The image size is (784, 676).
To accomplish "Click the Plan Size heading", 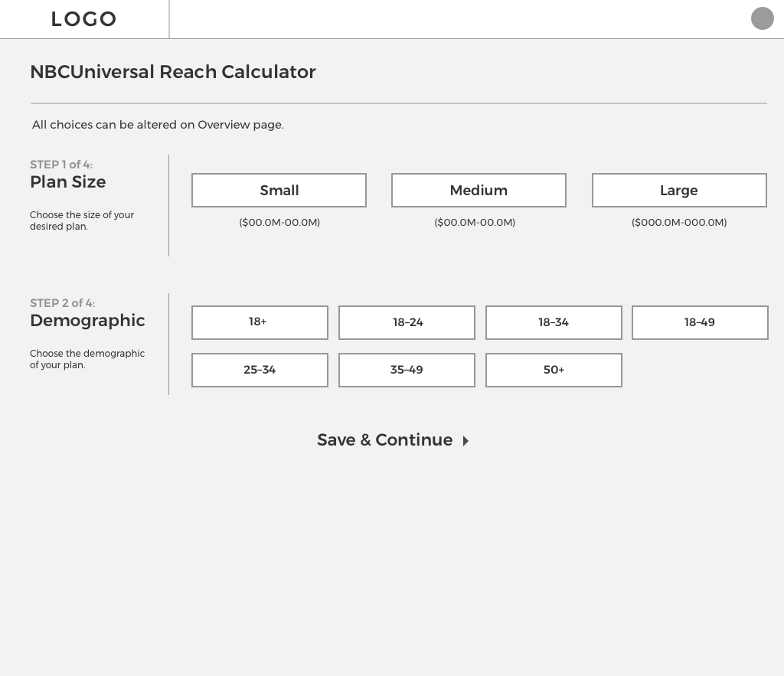I will [68, 181].
